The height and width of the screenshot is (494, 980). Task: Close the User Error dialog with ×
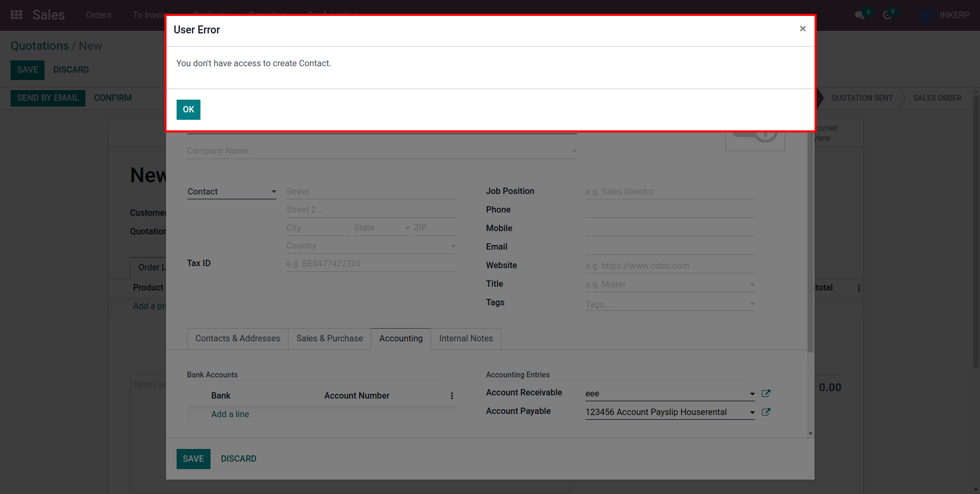(803, 29)
